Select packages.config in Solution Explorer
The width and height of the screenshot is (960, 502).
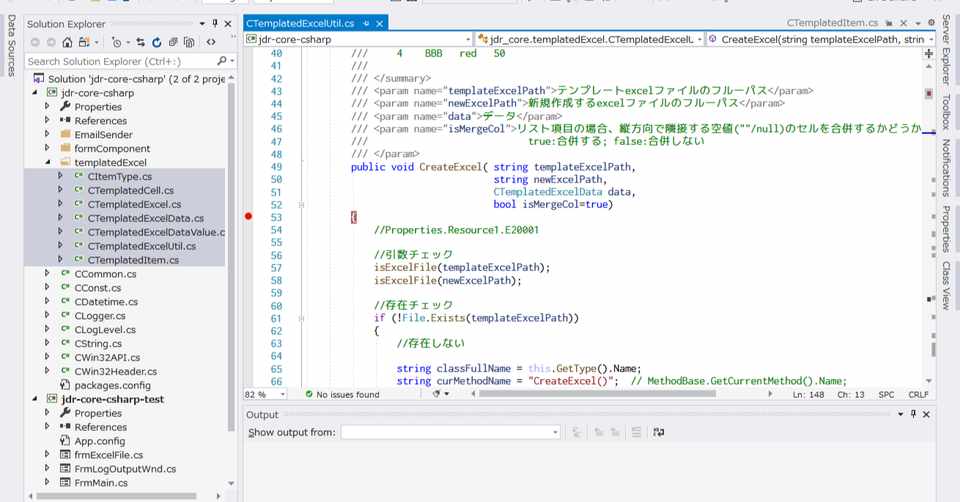pyautogui.click(x=113, y=385)
